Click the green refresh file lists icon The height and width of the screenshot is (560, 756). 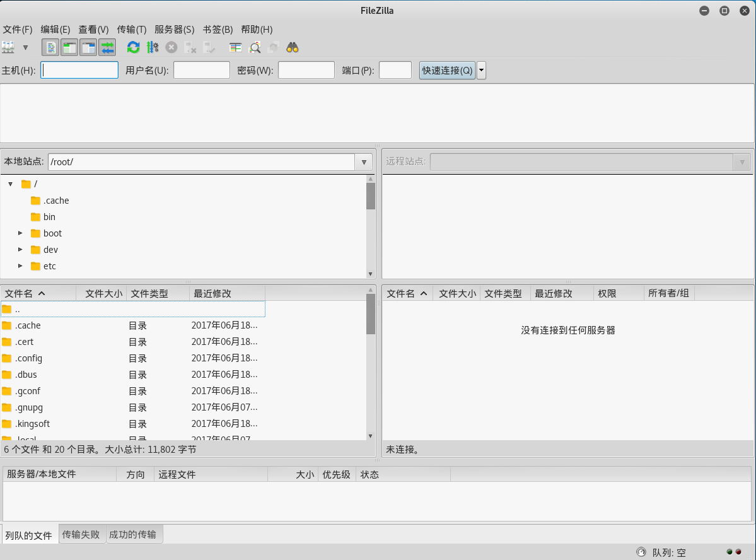click(133, 47)
